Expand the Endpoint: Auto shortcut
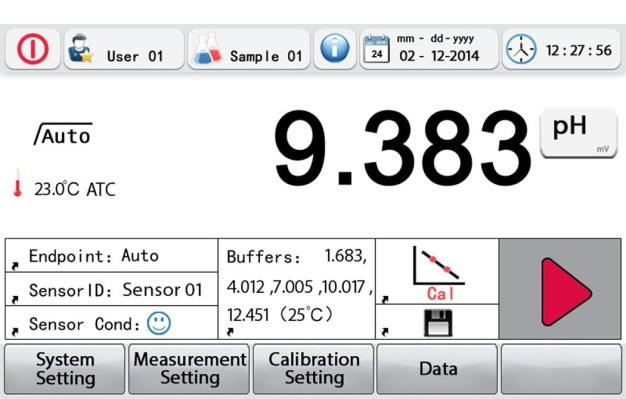This screenshot has height=399, width=626. 111,256
